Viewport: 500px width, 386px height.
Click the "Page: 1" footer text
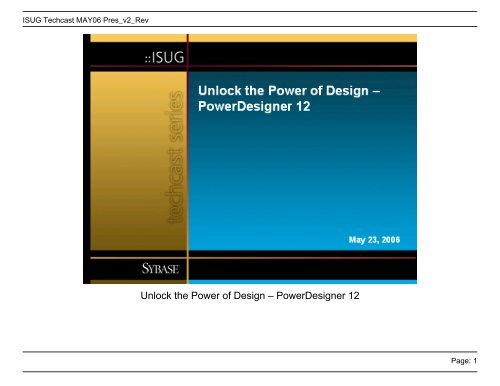pyautogui.click(x=464, y=361)
